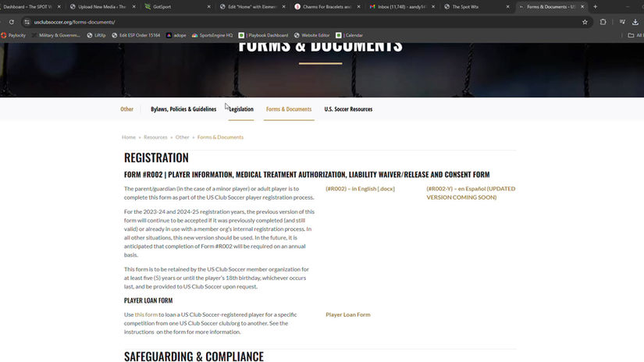This screenshot has height=362, width=644.
Task: Open the Legislation section
Action: pos(241,109)
